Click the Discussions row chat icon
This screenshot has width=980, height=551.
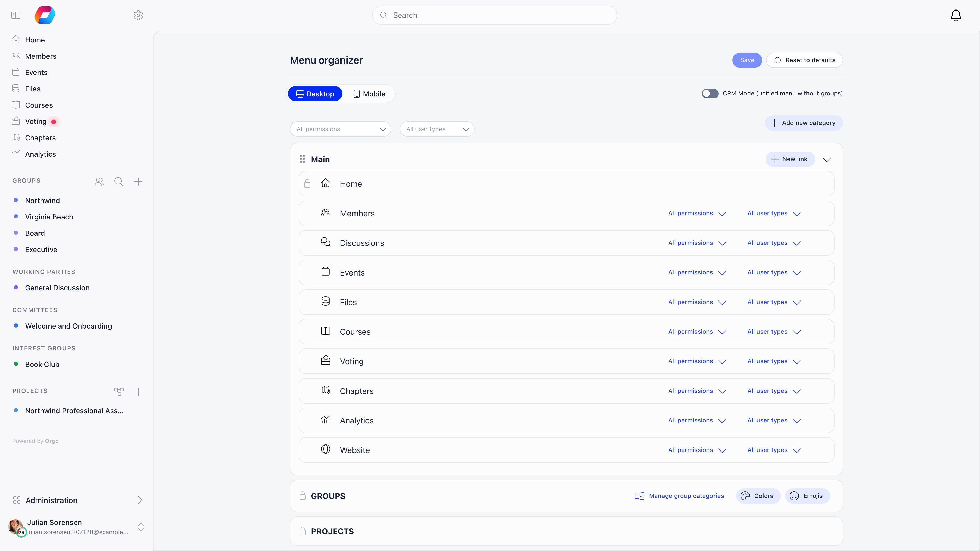click(x=326, y=242)
